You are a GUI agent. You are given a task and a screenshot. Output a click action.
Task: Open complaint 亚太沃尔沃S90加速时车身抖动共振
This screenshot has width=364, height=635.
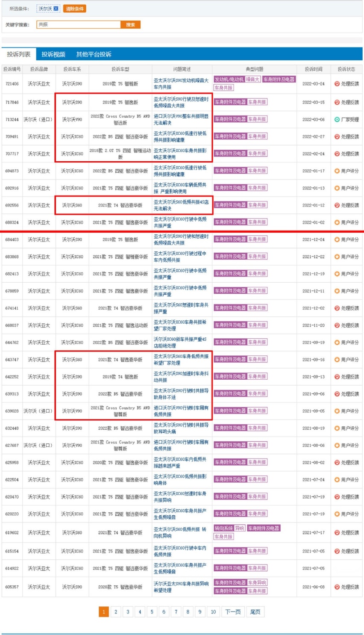tap(181, 377)
